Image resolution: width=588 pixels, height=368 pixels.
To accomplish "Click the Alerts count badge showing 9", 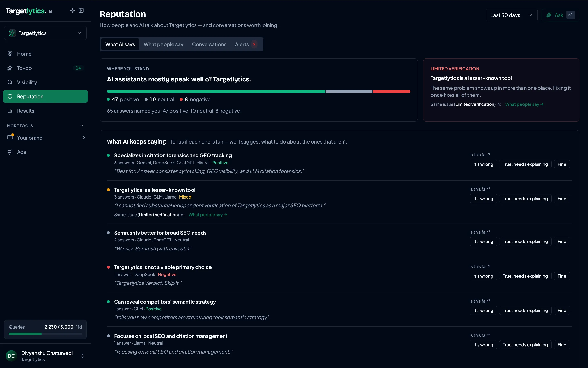I will coord(254,44).
